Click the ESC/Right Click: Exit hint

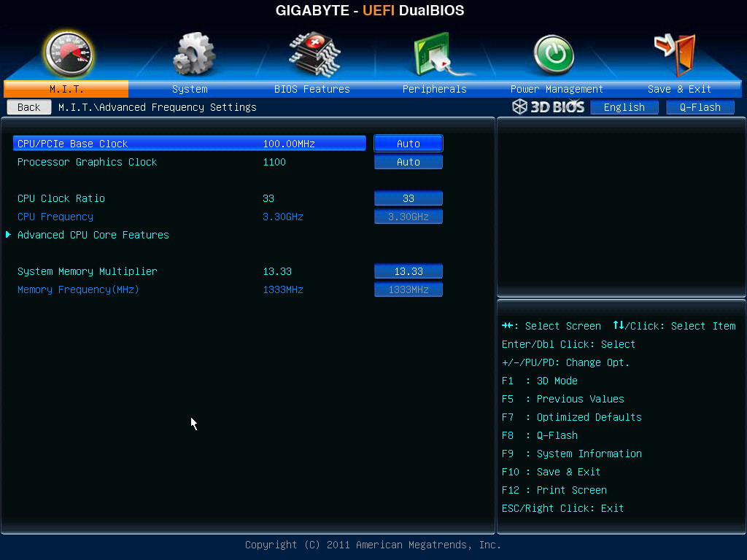point(562,508)
